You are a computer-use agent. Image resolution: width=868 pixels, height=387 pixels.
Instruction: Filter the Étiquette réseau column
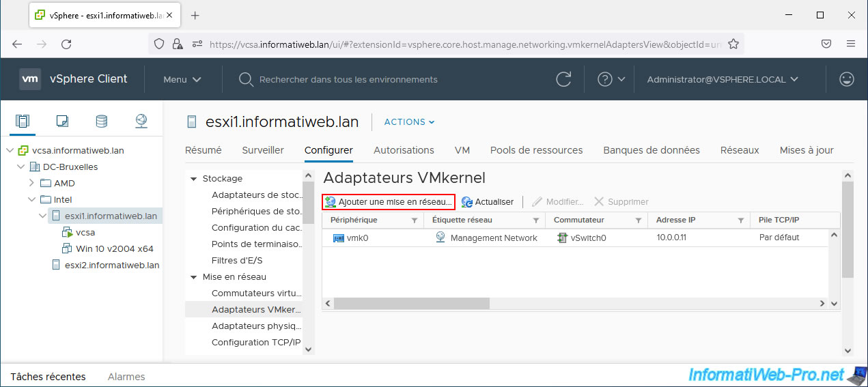[536, 220]
